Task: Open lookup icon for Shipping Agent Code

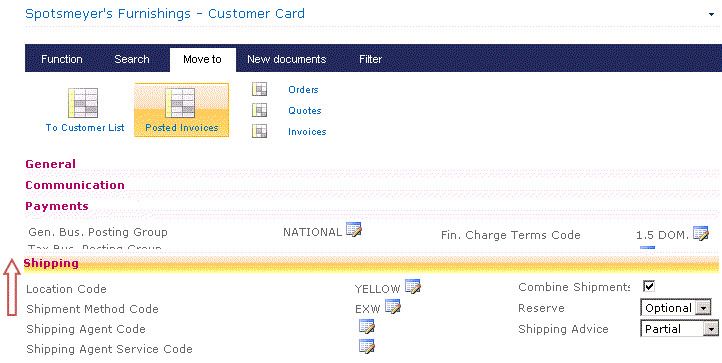Action: coord(367,326)
